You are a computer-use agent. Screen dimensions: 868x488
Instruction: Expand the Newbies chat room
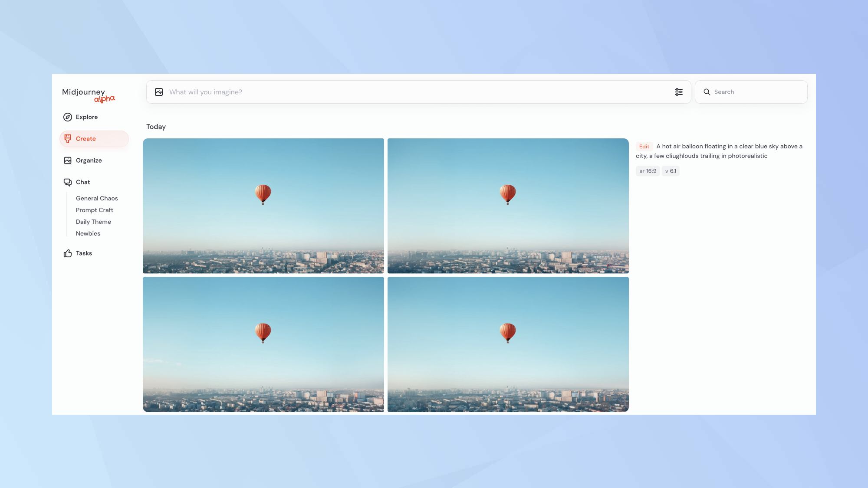[x=88, y=233]
